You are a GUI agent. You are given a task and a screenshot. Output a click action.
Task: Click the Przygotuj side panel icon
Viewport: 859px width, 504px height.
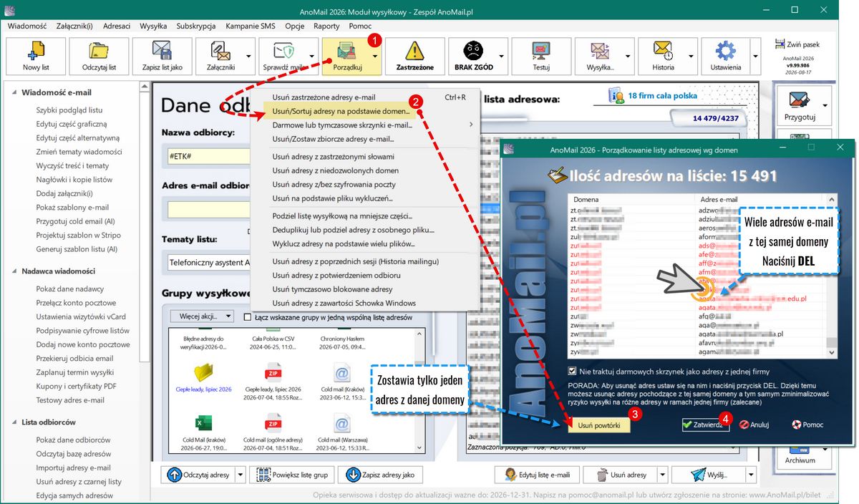pyautogui.click(x=799, y=100)
